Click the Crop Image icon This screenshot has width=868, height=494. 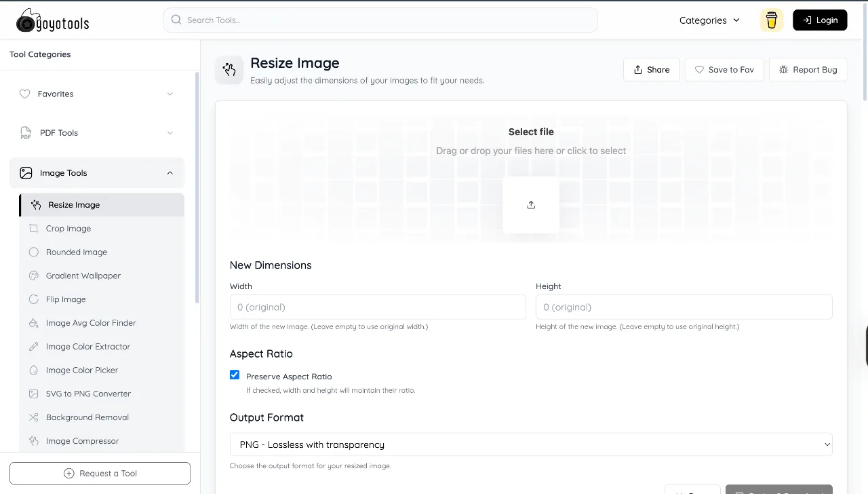pos(34,229)
